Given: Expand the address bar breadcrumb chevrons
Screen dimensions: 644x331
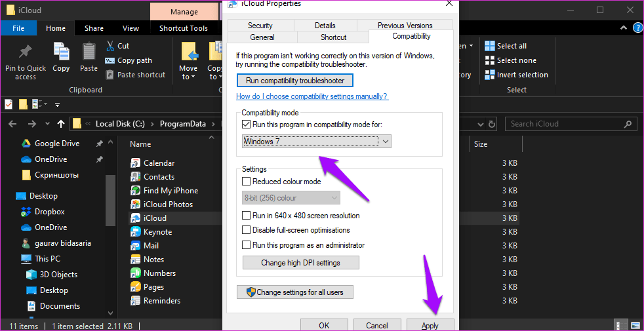Looking at the screenshot, I should [x=87, y=124].
